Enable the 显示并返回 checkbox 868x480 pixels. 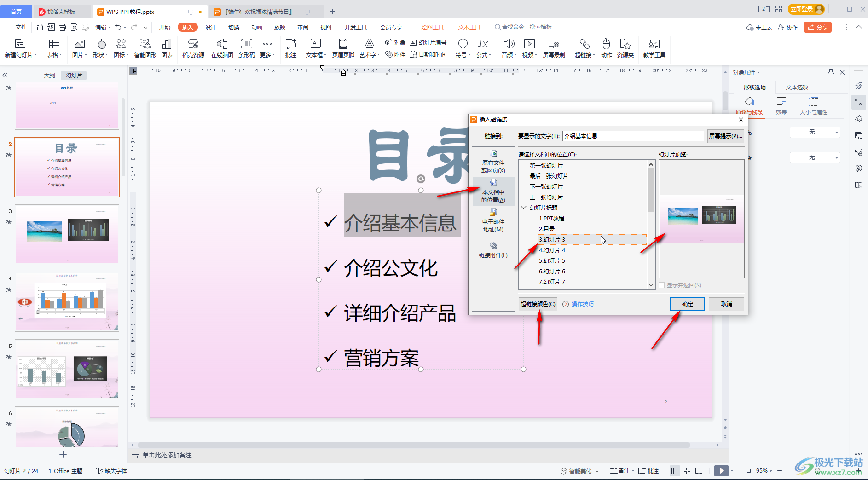pos(661,285)
